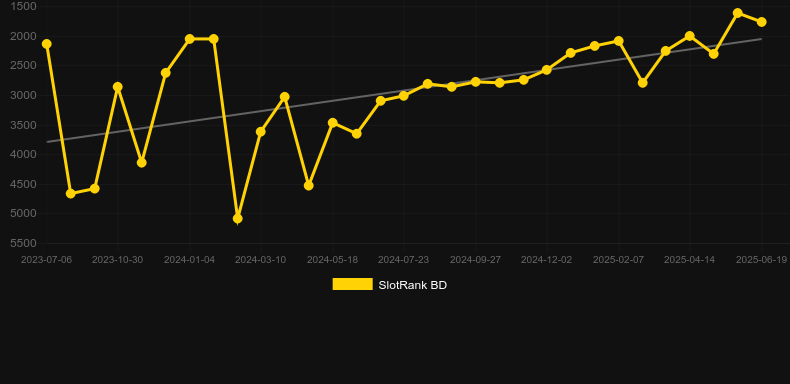Click the lowest data point near 5000
This screenshot has width=790, height=384.
point(238,218)
